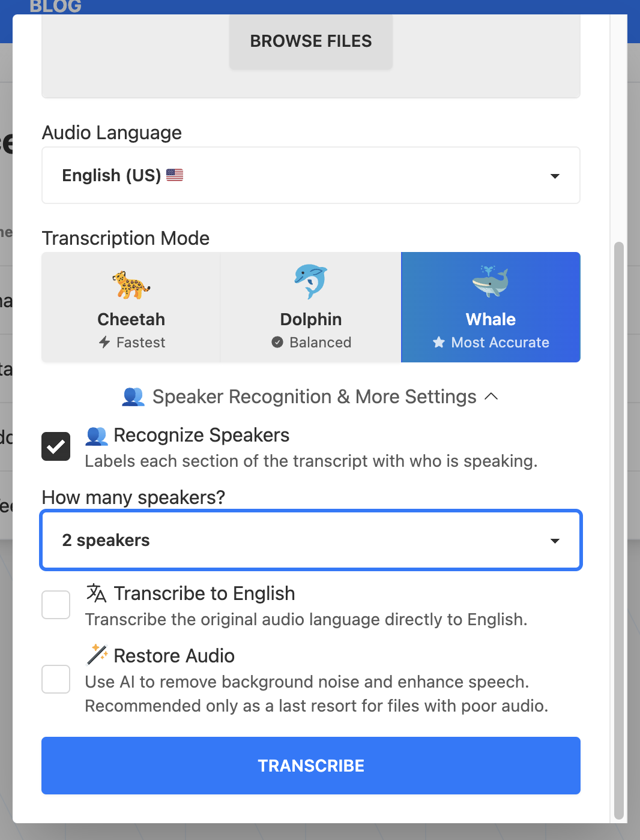Click the US flag in language field
Viewport: 640px width, 840px height.
175,175
